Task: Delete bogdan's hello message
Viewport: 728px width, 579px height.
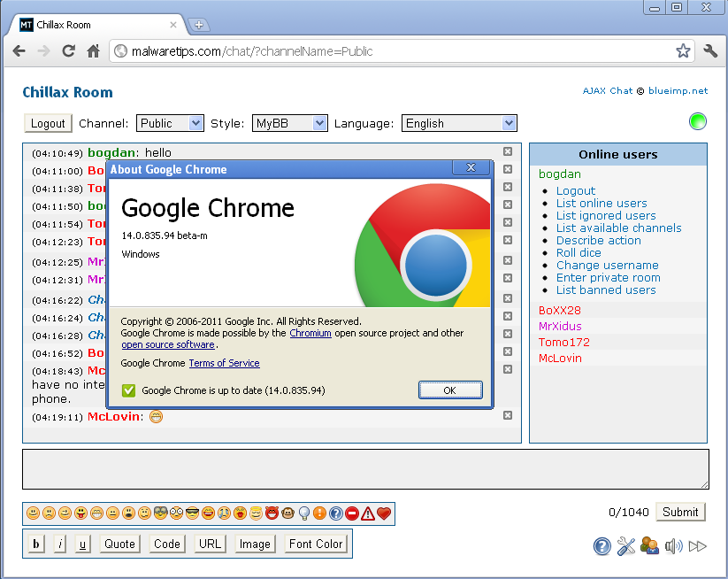Action: [508, 151]
